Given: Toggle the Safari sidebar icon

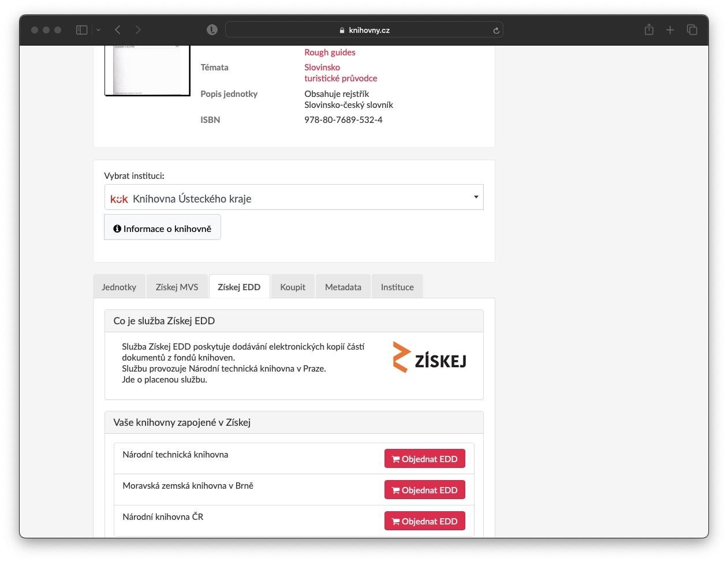Looking at the screenshot, I should click(x=81, y=30).
